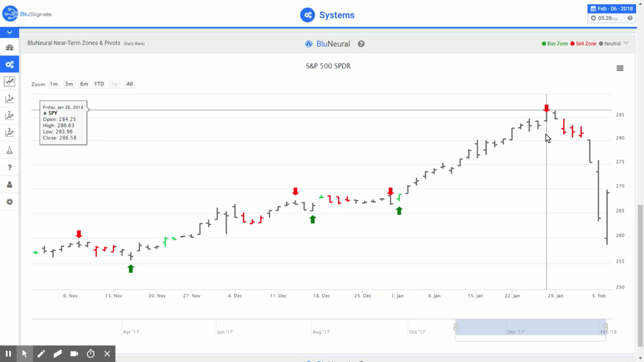Open the chart hamburger context menu
The width and height of the screenshot is (644, 362).
(620, 68)
